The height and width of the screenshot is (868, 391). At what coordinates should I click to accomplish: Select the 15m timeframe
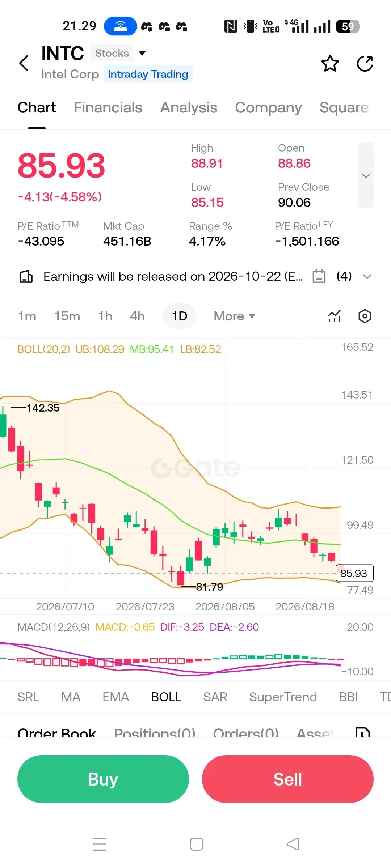[x=67, y=316]
